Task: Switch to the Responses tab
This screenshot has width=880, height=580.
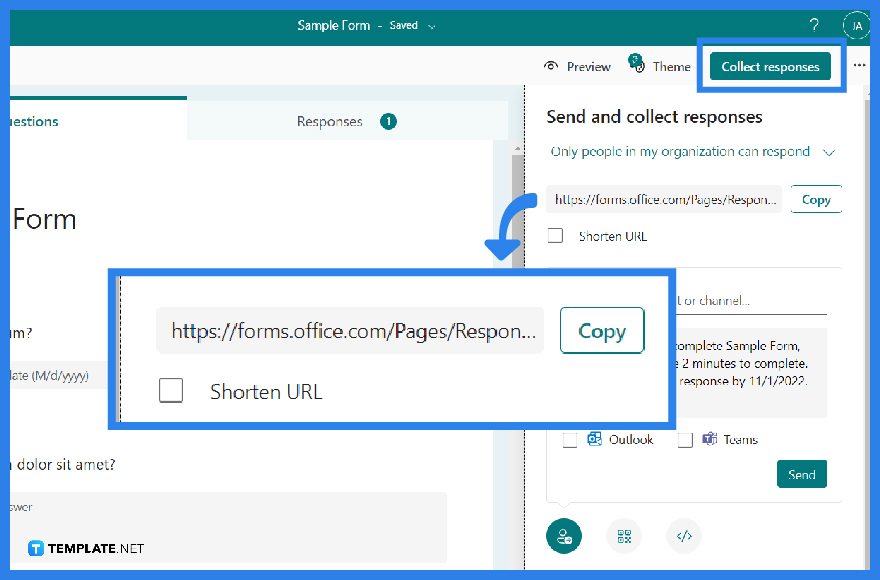Action: (x=330, y=120)
